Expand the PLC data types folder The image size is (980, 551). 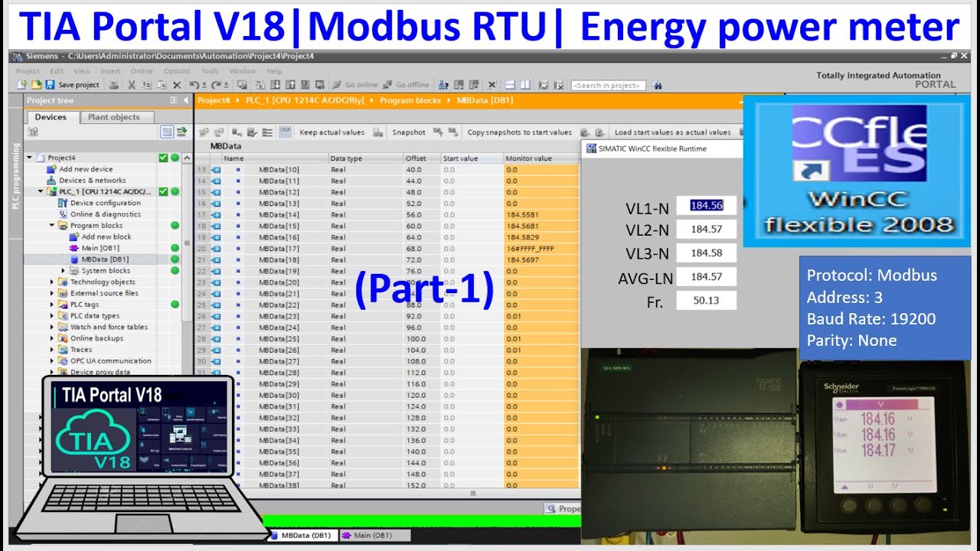coord(52,316)
